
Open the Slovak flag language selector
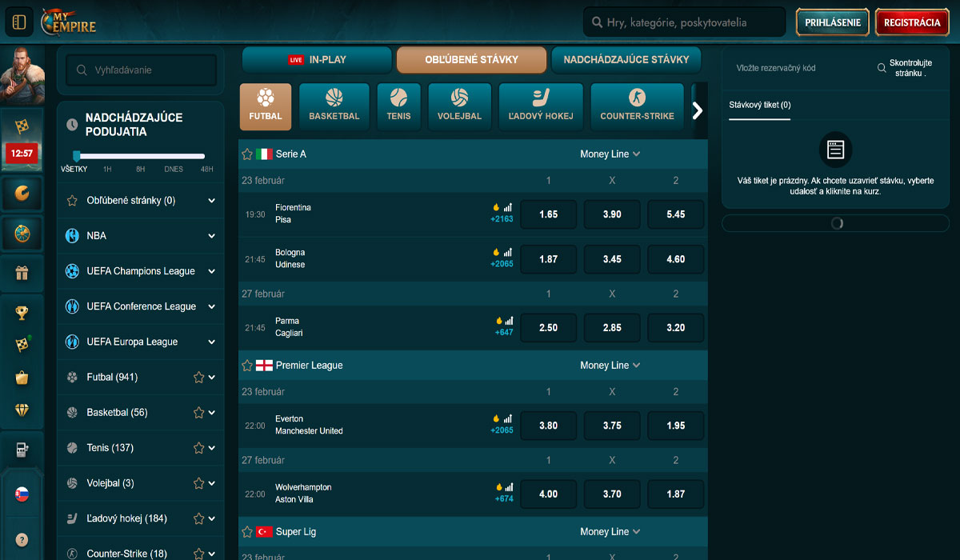pos(22,494)
